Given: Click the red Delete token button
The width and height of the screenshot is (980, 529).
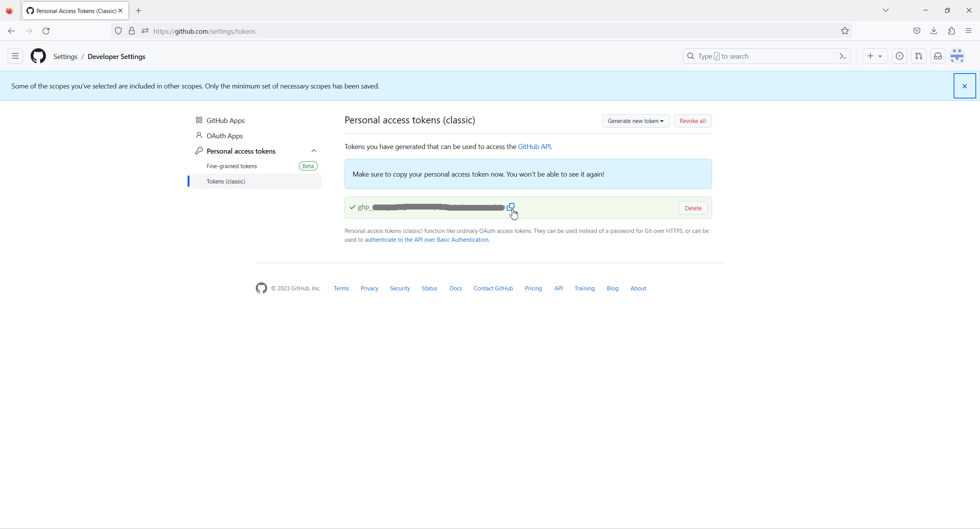Looking at the screenshot, I should (x=693, y=208).
